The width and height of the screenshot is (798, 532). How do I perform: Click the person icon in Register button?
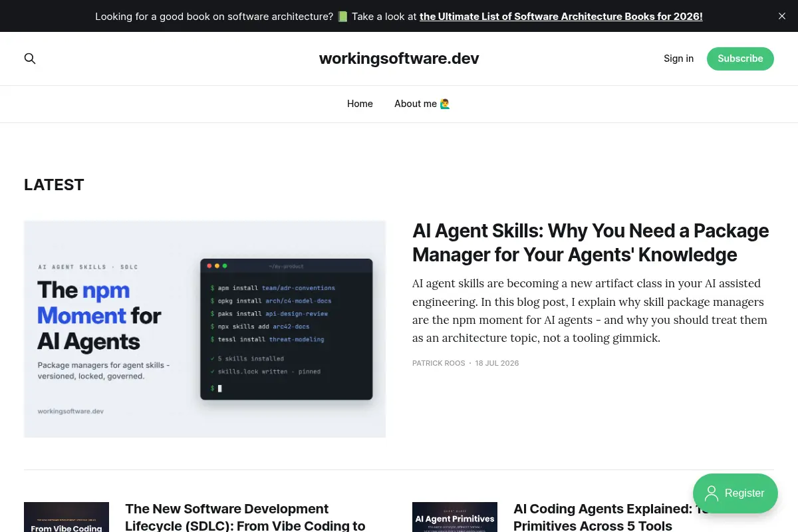click(712, 493)
